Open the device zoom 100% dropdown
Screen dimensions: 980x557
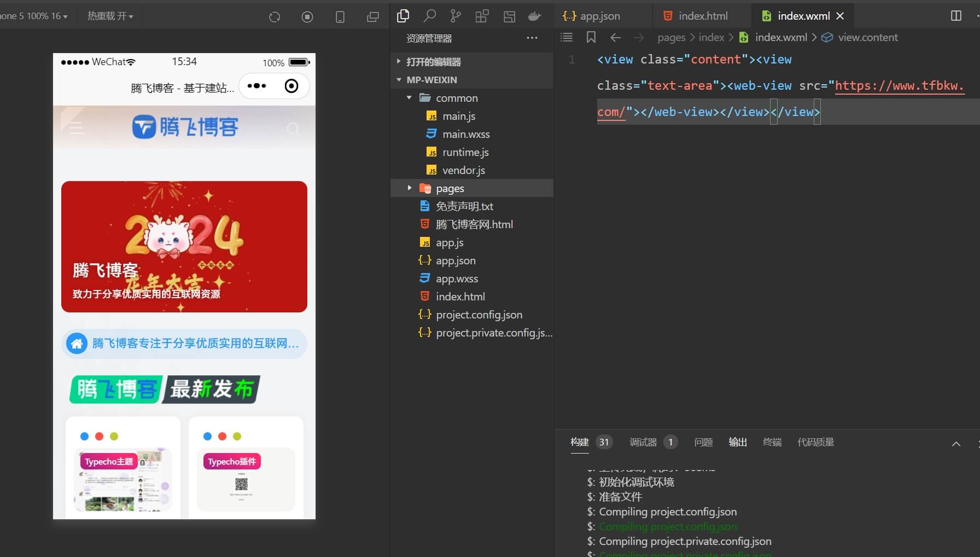pos(34,16)
